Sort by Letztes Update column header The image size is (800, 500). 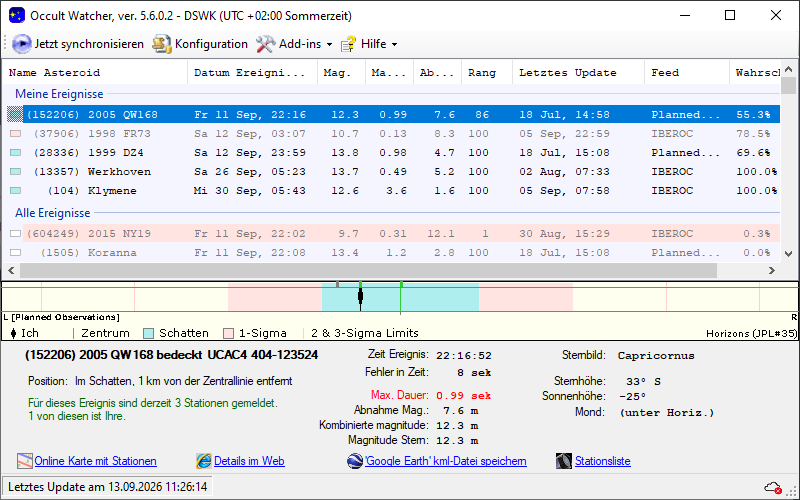coord(579,72)
